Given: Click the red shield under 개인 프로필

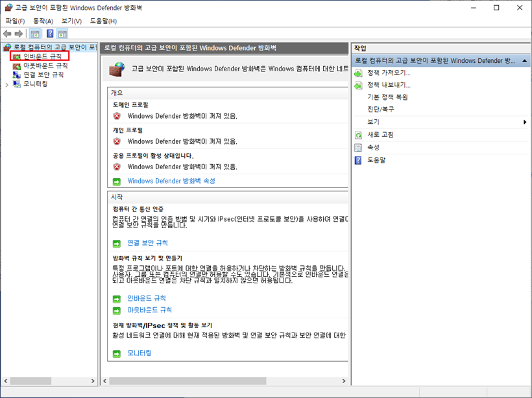Looking at the screenshot, I should pyautogui.click(x=117, y=142).
